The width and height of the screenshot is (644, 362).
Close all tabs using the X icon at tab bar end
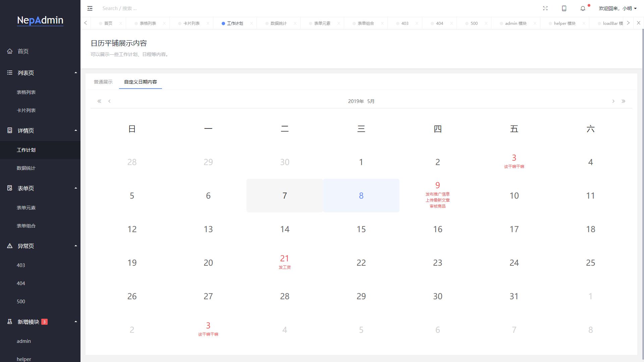point(639,23)
